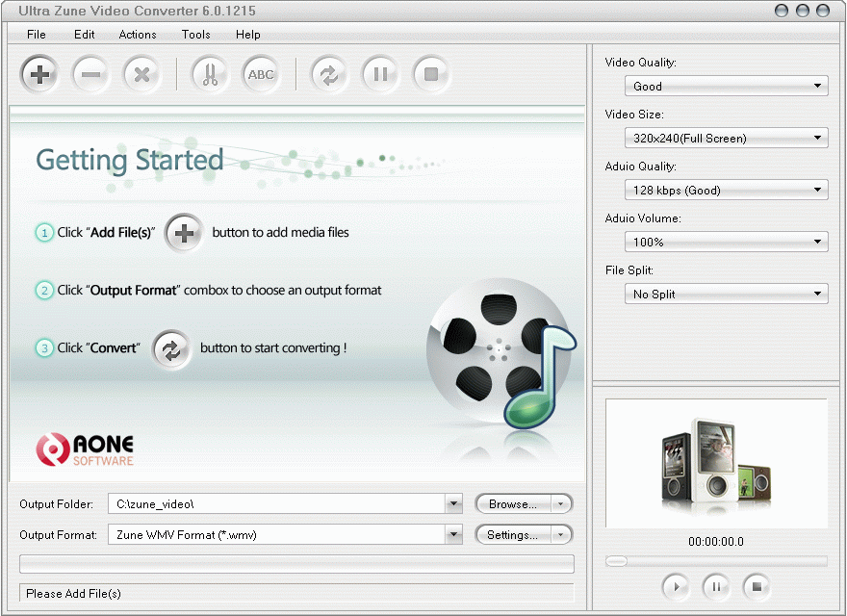This screenshot has width=847, height=616.
Task: Click the Output Folder field C:\zune_video\
Action: point(277,503)
